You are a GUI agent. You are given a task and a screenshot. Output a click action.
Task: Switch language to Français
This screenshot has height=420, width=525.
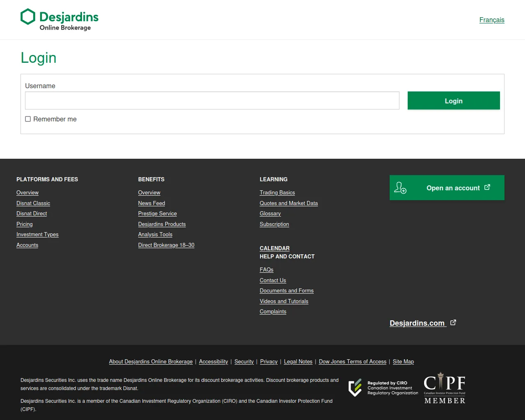[492, 20]
